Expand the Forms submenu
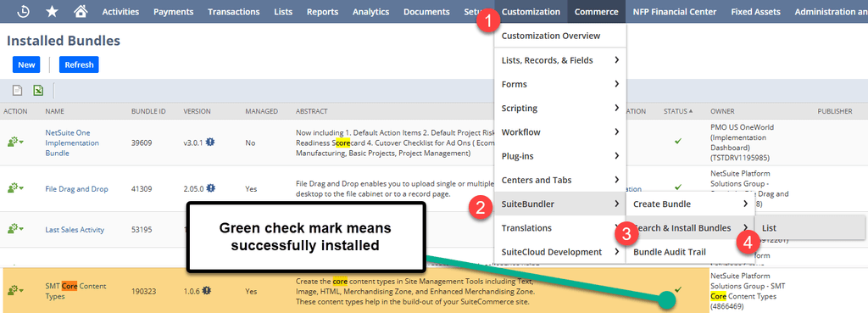This screenshot has height=313, width=868. pos(560,84)
